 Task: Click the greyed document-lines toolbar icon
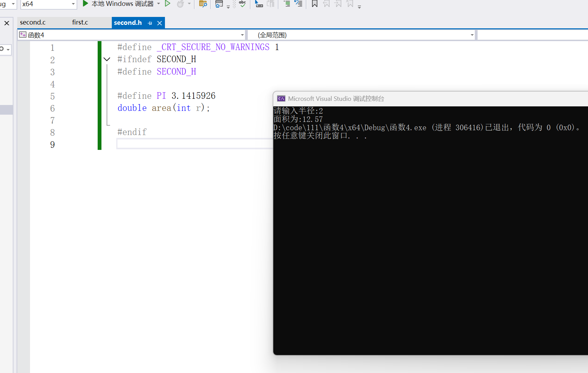[x=271, y=4]
